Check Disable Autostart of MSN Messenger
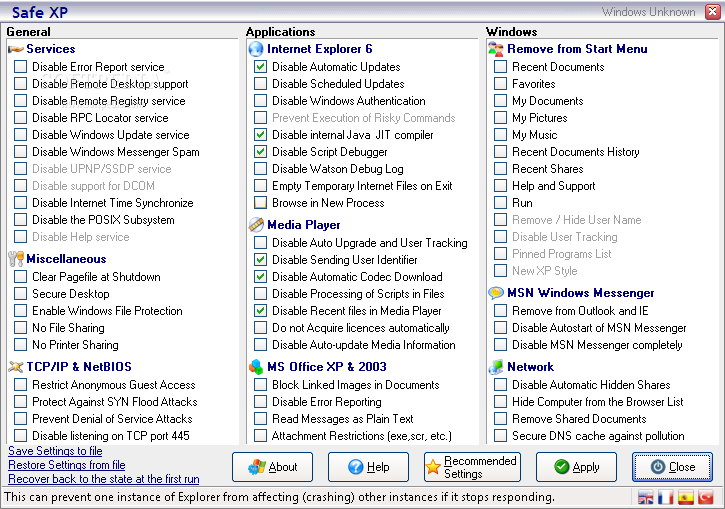The width and height of the screenshot is (725, 509). coord(500,328)
